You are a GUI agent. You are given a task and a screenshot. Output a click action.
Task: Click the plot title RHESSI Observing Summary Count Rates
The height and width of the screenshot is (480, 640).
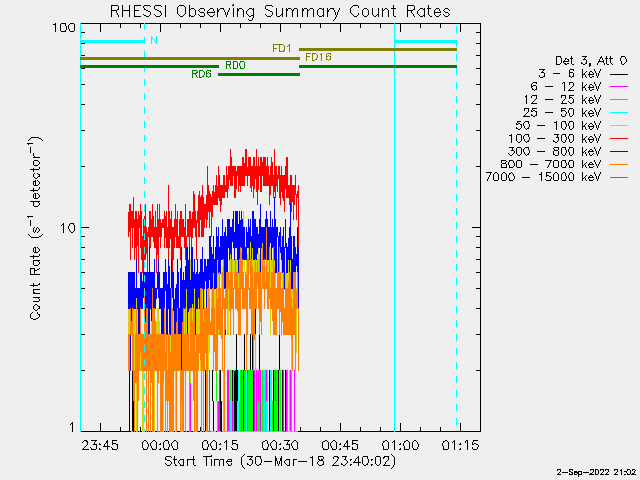(x=280, y=11)
